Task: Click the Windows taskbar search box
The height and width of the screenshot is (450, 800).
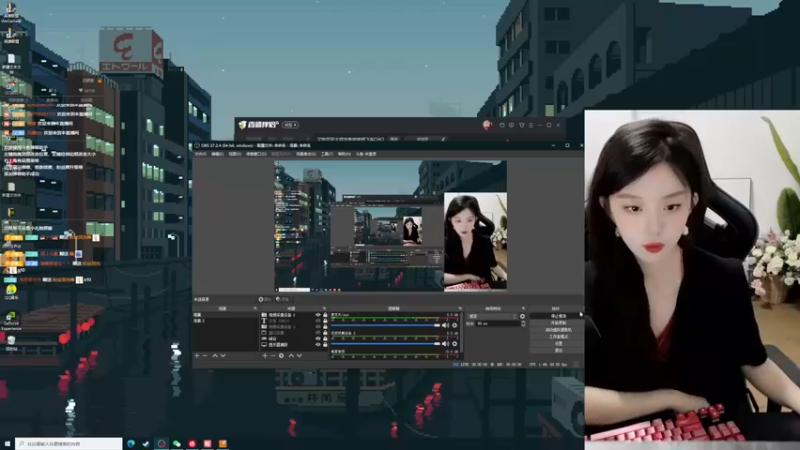Action: tap(68, 444)
